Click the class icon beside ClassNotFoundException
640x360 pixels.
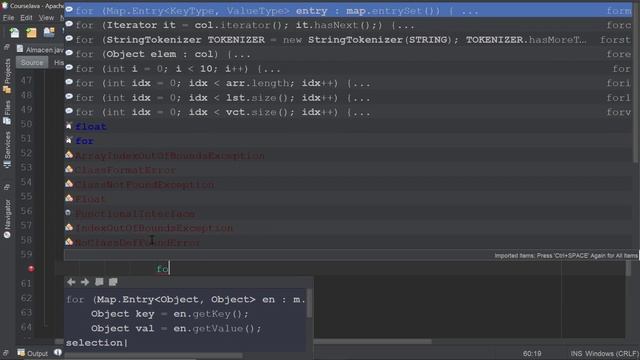[69, 184]
